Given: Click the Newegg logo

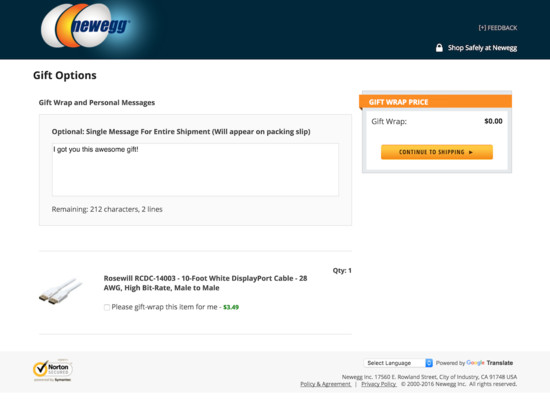Looking at the screenshot, I should 86,26.
